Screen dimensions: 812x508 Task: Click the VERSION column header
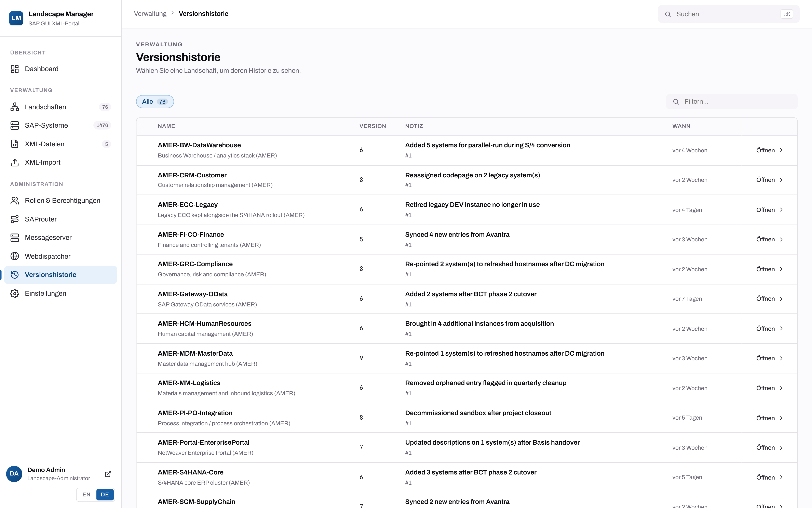tap(373, 126)
